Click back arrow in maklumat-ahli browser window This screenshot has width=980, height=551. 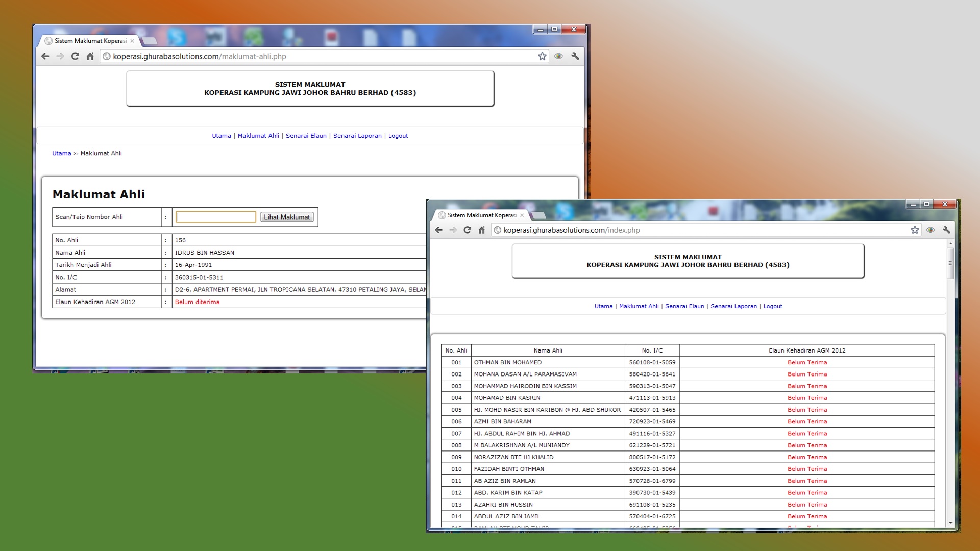45,56
